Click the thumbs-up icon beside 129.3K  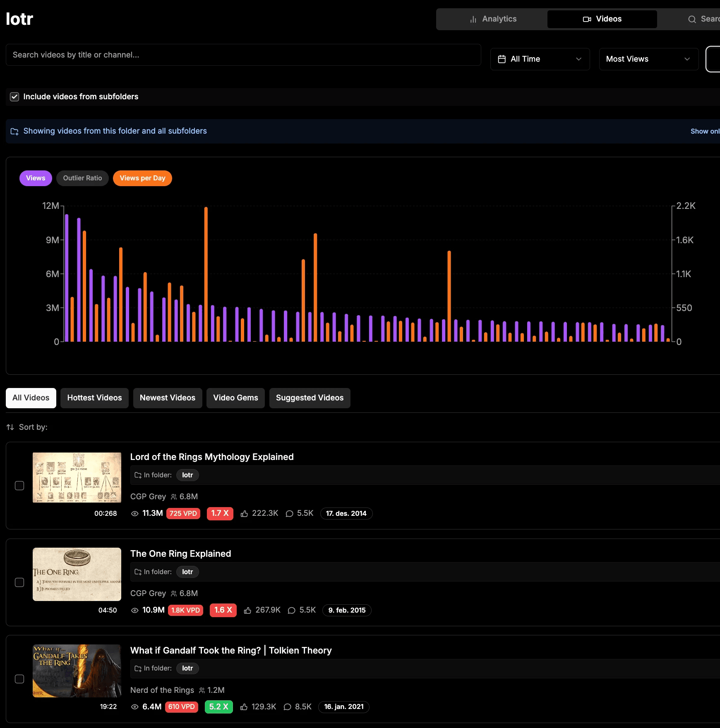tap(244, 707)
